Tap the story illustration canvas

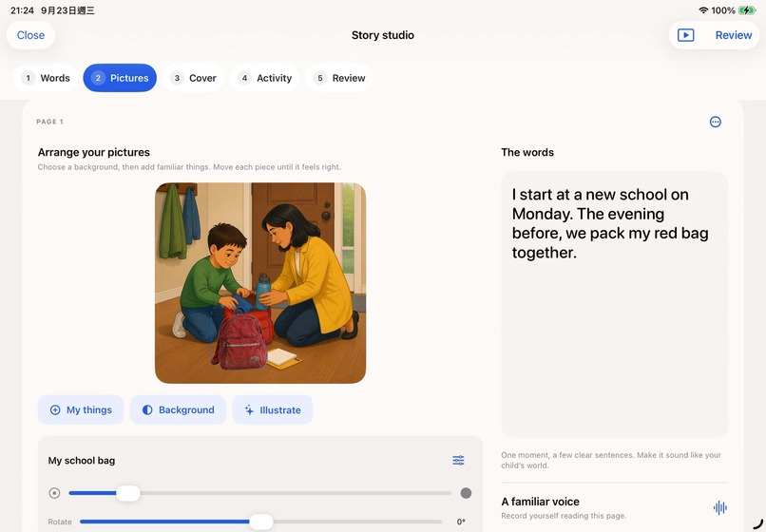(x=260, y=283)
